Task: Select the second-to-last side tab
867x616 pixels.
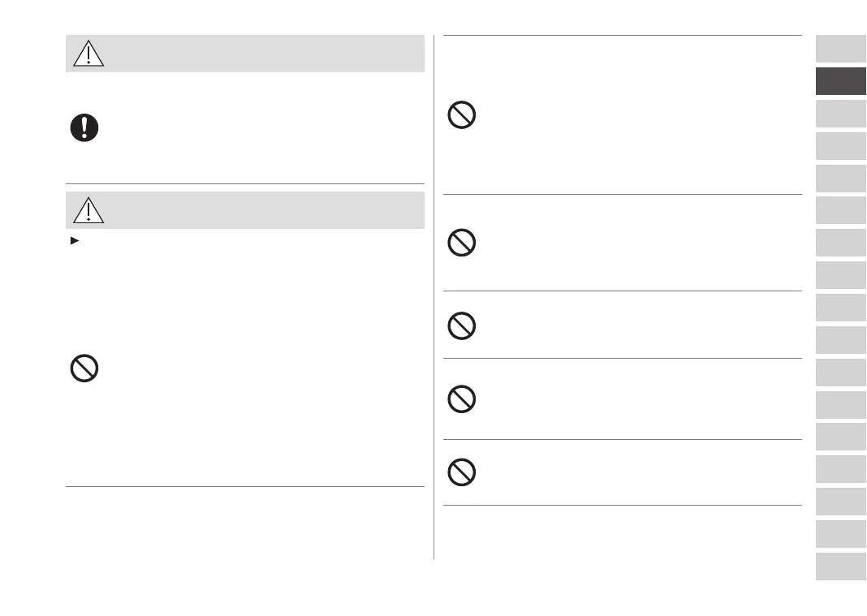Action: 841,534
